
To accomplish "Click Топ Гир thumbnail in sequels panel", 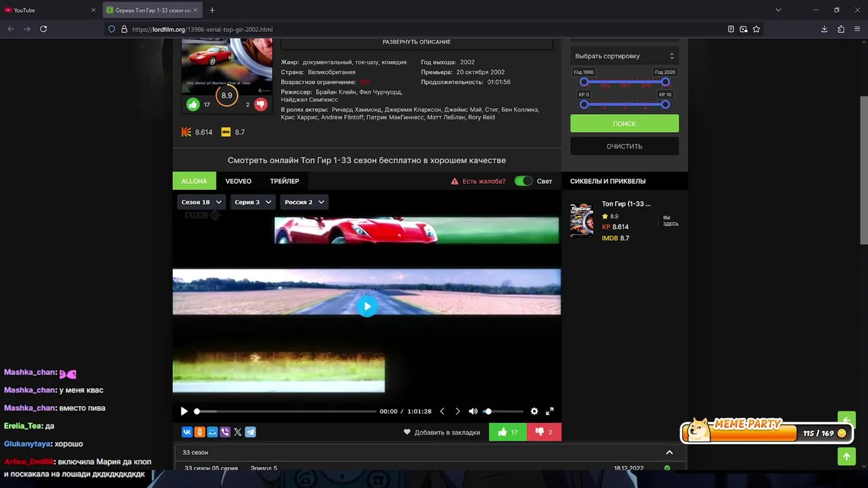I will click(581, 220).
